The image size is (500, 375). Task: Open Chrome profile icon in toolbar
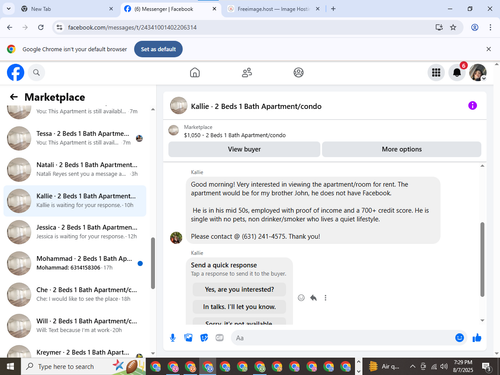(475, 27)
